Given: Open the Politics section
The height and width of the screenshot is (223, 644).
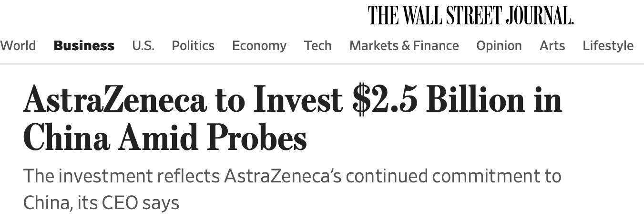Looking at the screenshot, I should [x=193, y=46].
